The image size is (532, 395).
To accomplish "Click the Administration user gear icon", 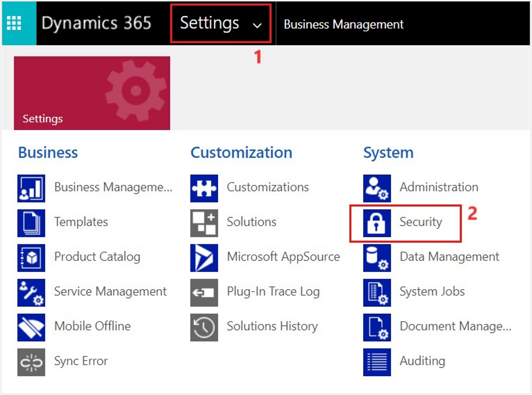I will (x=377, y=188).
